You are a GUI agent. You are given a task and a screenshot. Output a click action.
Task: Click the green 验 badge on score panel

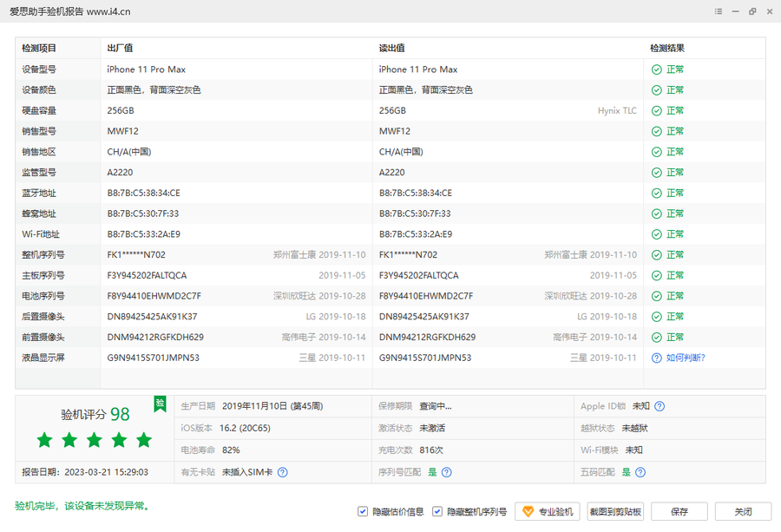(160, 404)
